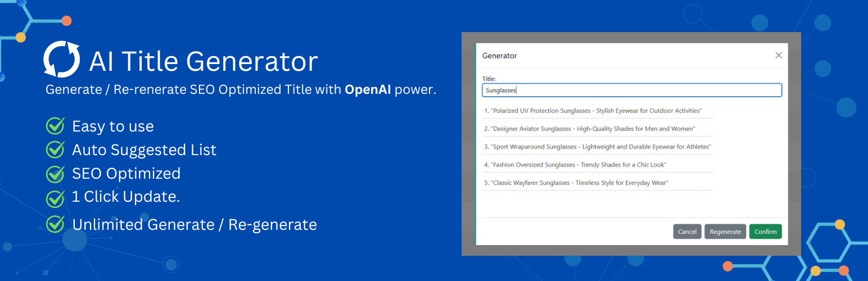Click the bold OpenAI word in tagline

click(x=368, y=89)
